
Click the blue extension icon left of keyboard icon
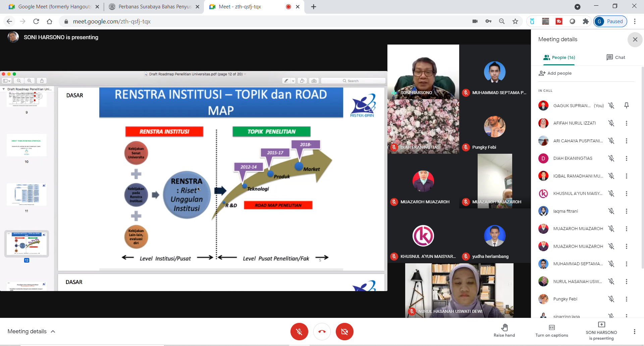point(532,21)
